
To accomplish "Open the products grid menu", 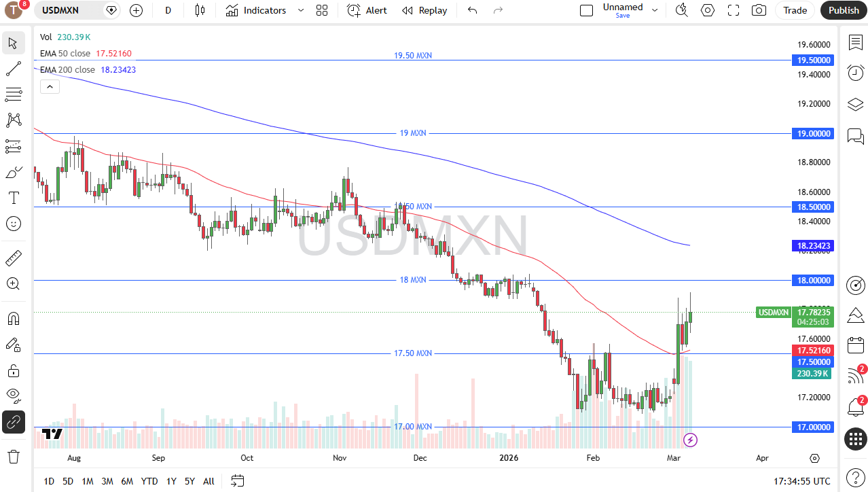I will [855, 439].
